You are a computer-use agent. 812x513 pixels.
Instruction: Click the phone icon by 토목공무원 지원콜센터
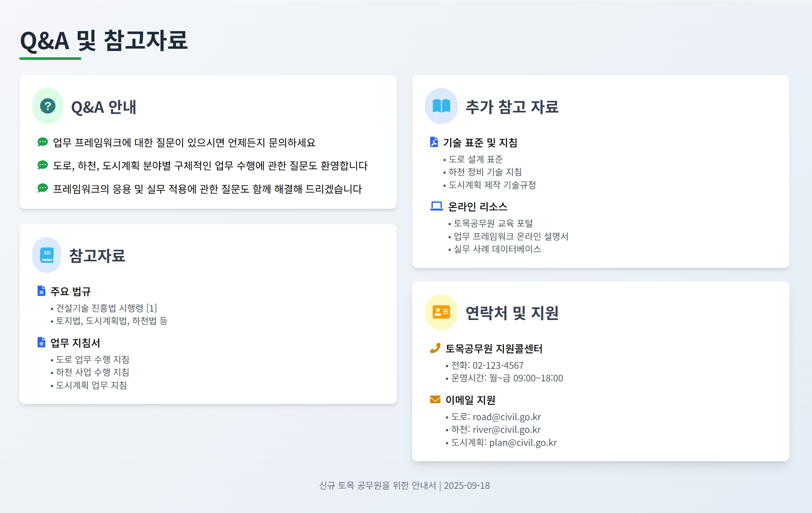tap(435, 348)
